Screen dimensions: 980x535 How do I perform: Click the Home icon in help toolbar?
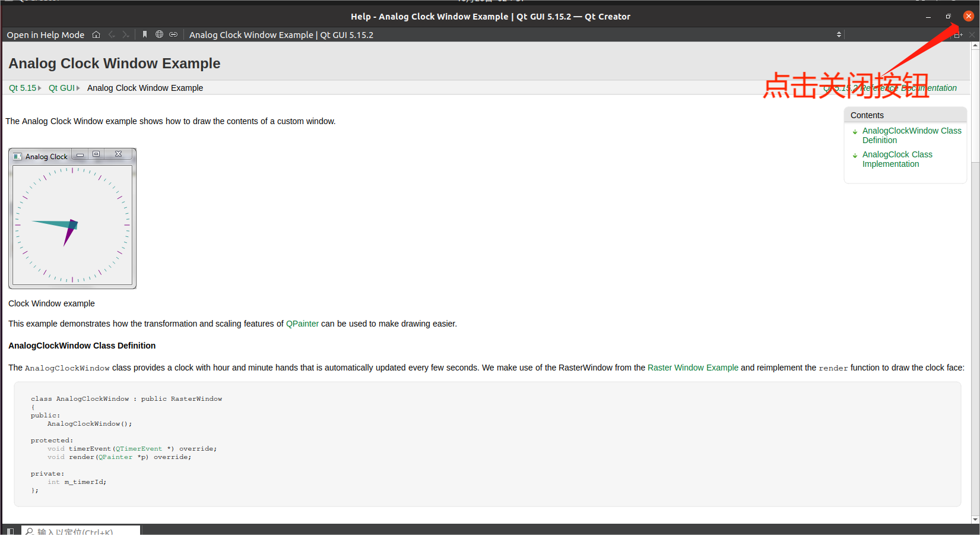[96, 34]
